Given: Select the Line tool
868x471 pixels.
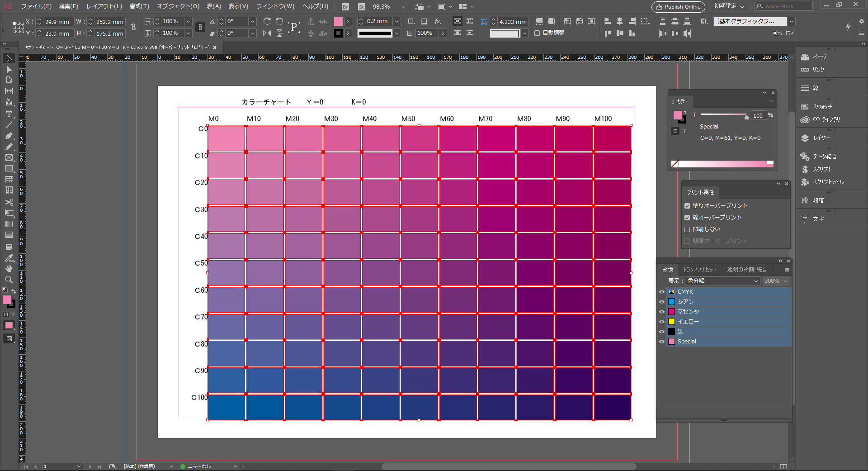Looking at the screenshot, I should (9, 125).
